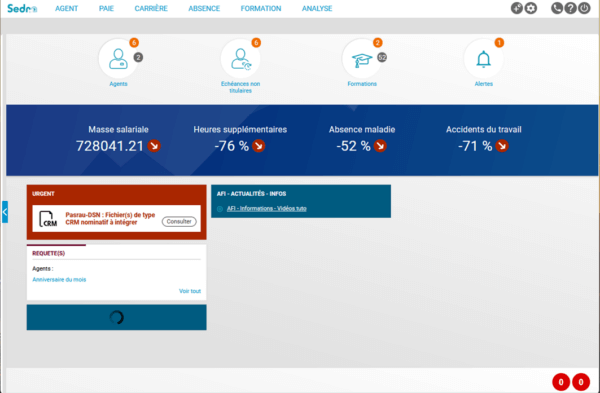The image size is (600, 393).
Task: Open the AGENT menu
Action: coord(66,8)
